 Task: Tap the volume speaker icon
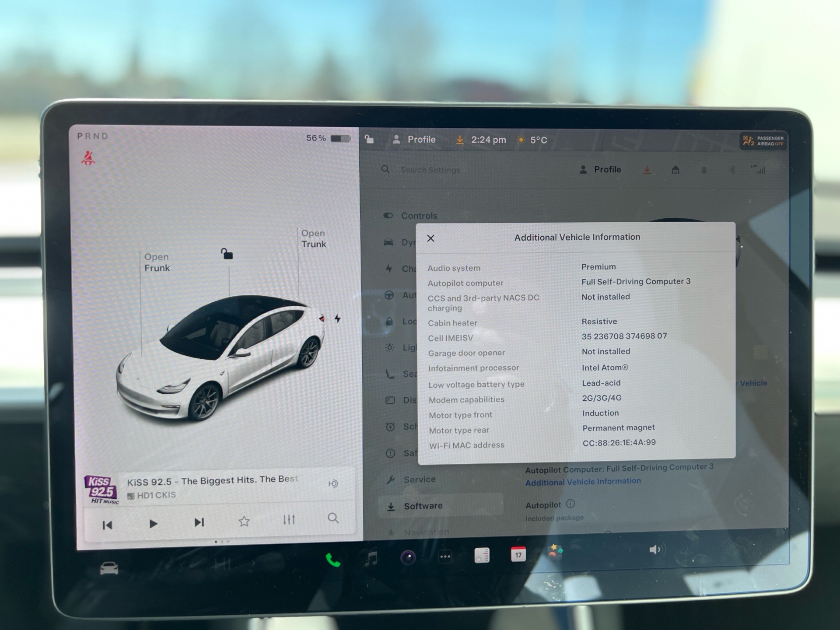point(655,550)
